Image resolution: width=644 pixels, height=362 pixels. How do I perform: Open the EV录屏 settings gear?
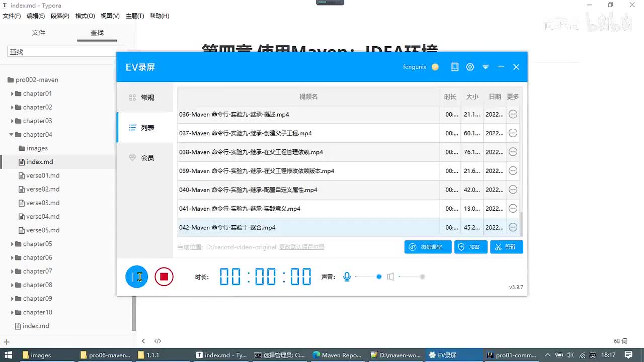(x=470, y=67)
